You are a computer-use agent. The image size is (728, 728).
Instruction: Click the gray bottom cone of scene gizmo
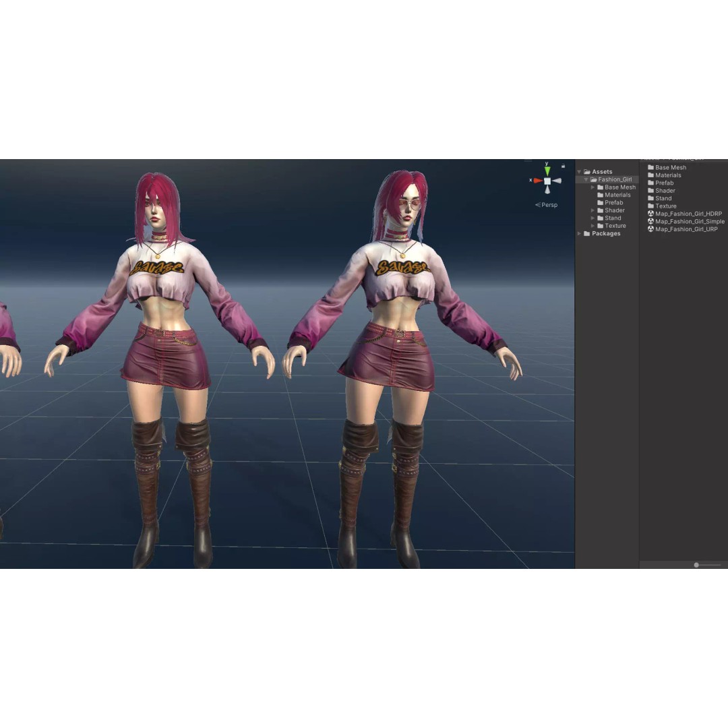547,189
